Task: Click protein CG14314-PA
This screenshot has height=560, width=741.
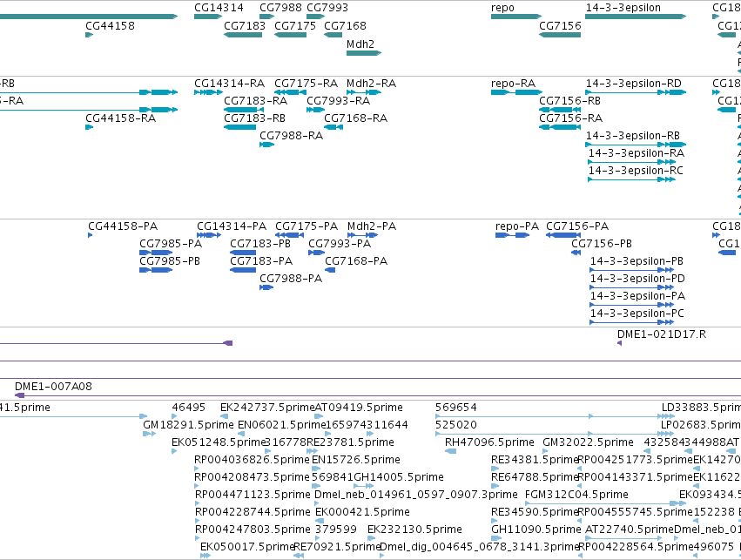Action: (209, 235)
